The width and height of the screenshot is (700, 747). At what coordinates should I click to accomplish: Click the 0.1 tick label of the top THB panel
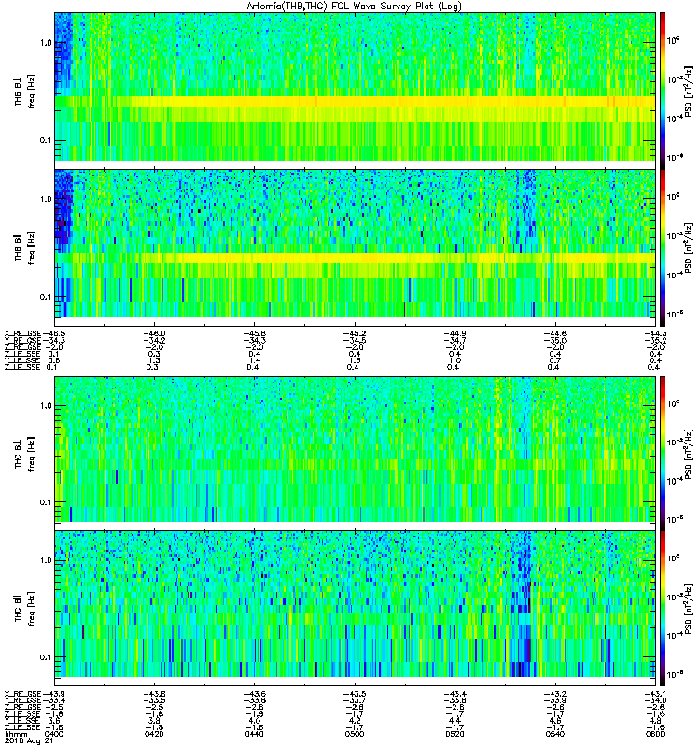pos(46,141)
